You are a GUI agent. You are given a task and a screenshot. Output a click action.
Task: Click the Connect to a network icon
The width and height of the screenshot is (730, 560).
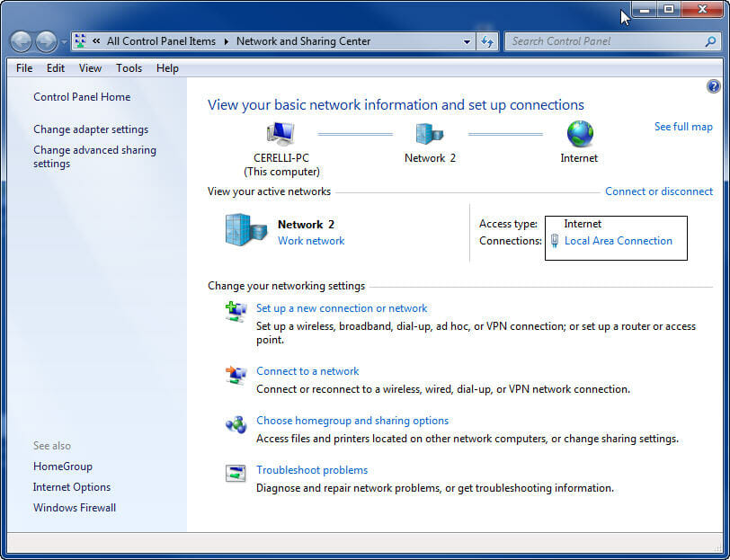(x=236, y=374)
